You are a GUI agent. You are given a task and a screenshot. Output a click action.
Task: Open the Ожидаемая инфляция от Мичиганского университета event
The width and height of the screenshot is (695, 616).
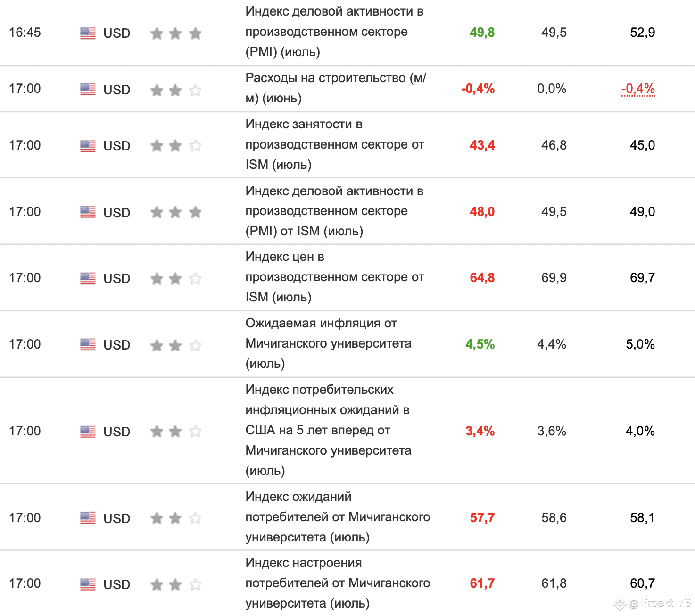pyautogui.click(x=328, y=343)
